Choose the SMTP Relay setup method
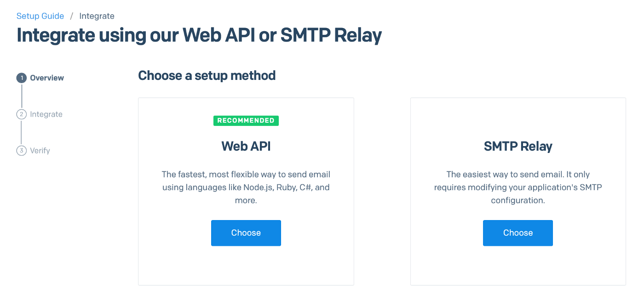The image size is (644, 294). pyautogui.click(x=518, y=233)
